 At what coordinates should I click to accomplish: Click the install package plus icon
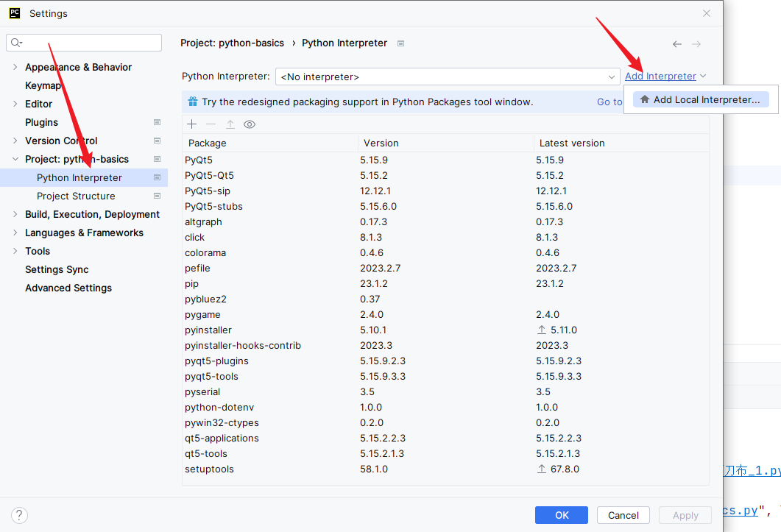point(192,124)
